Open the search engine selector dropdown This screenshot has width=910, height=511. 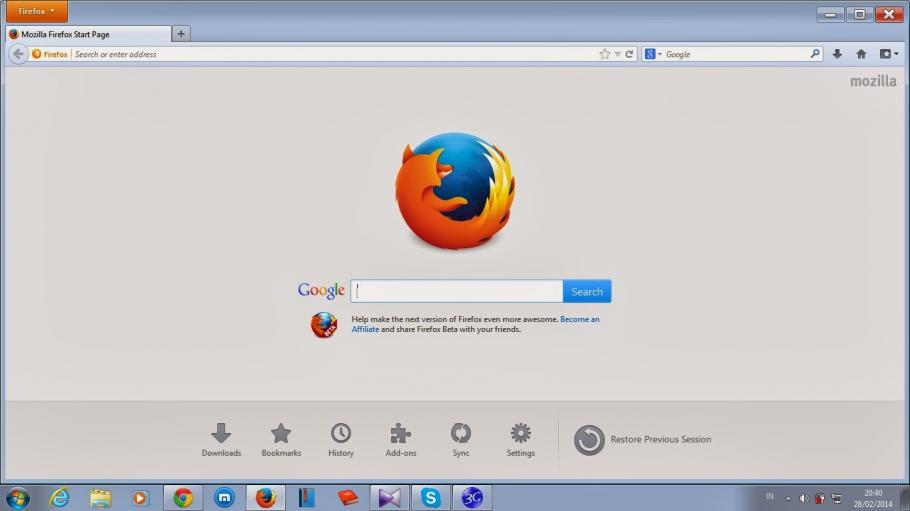click(x=653, y=54)
